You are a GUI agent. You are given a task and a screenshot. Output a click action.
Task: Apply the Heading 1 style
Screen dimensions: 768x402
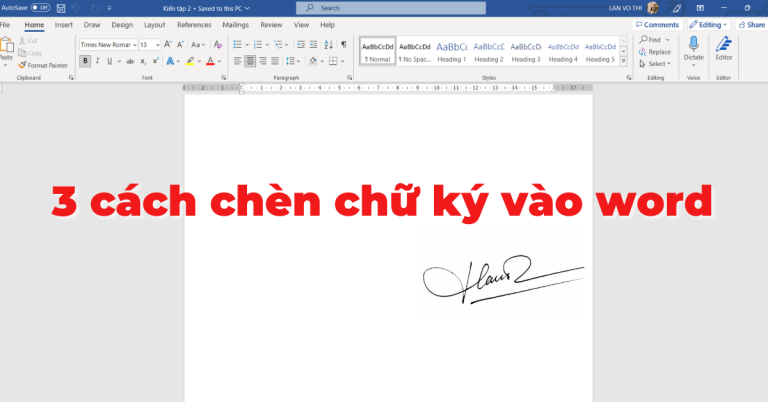[452, 51]
